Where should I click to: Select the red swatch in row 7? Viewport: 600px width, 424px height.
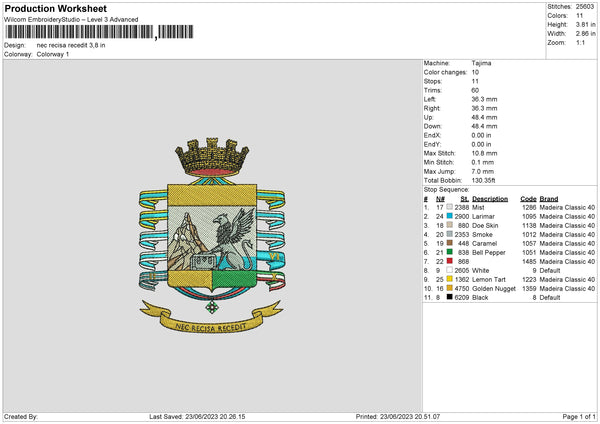click(450, 261)
